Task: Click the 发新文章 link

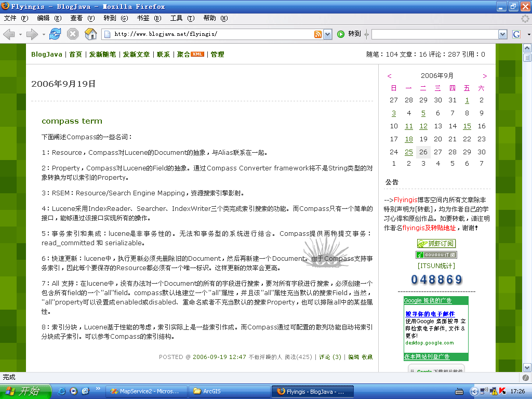Action: tap(136, 54)
